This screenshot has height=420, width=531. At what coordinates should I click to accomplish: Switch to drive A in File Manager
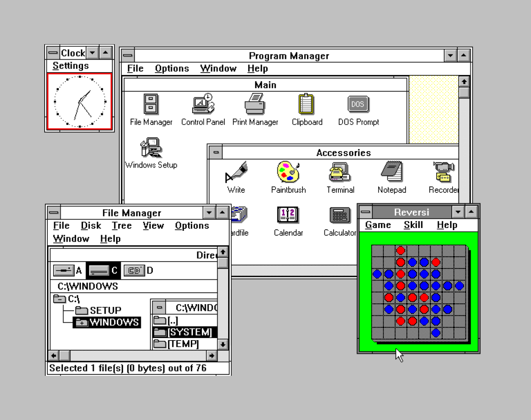(64, 271)
